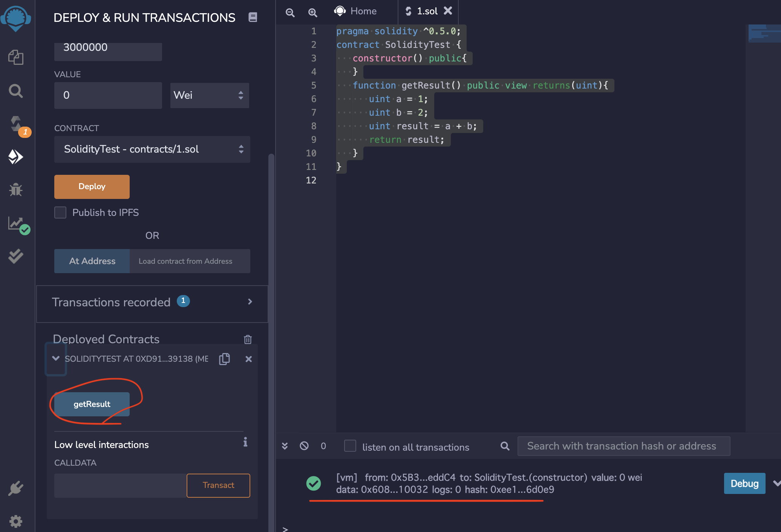The width and height of the screenshot is (781, 532).
Task: Delete all deployed contracts with trash icon
Action: pos(248,339)
